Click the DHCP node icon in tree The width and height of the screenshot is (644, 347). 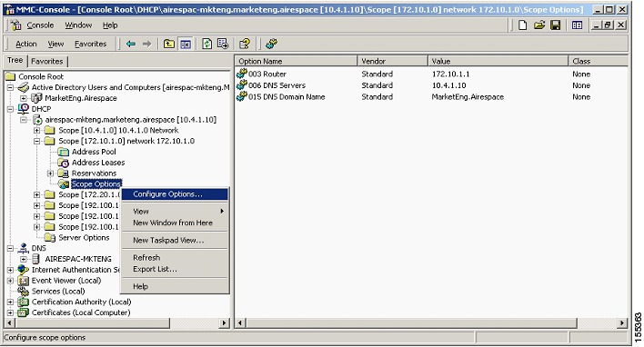click(24, 109)
